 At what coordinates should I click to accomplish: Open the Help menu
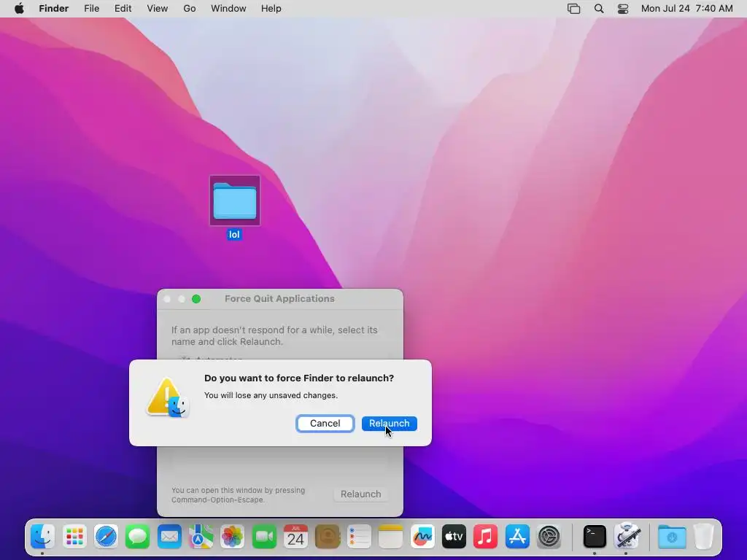click(x=271, y=9)
